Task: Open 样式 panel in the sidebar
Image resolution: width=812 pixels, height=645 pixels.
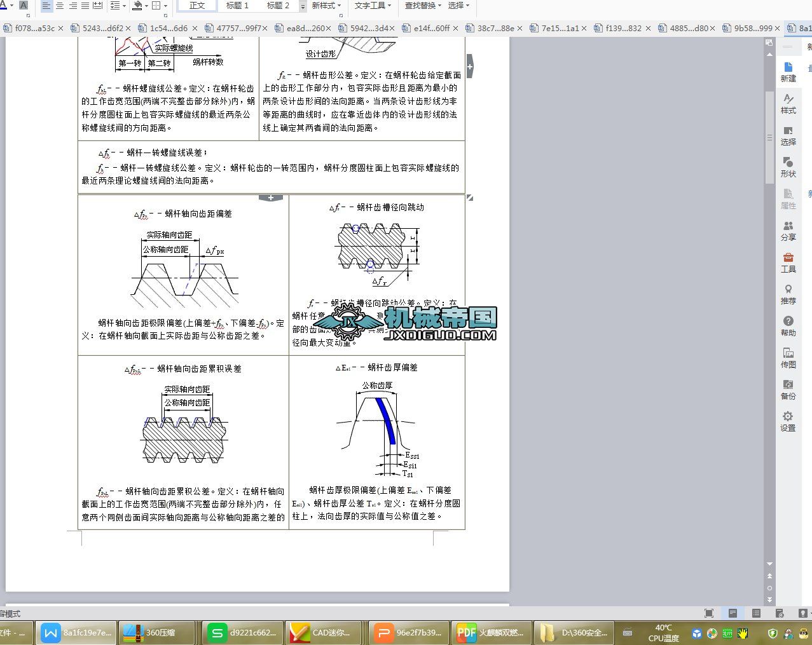Action: click(x=788, y=104)
